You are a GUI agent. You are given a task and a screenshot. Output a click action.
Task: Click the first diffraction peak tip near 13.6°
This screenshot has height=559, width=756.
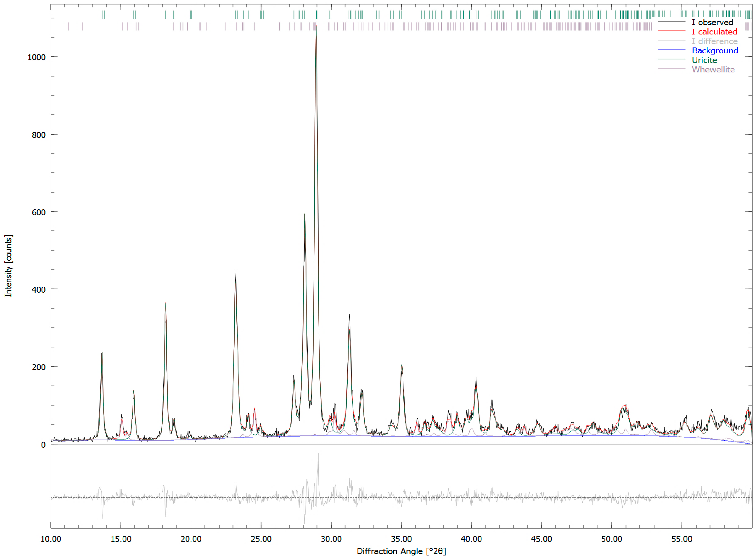pos(102,353)
